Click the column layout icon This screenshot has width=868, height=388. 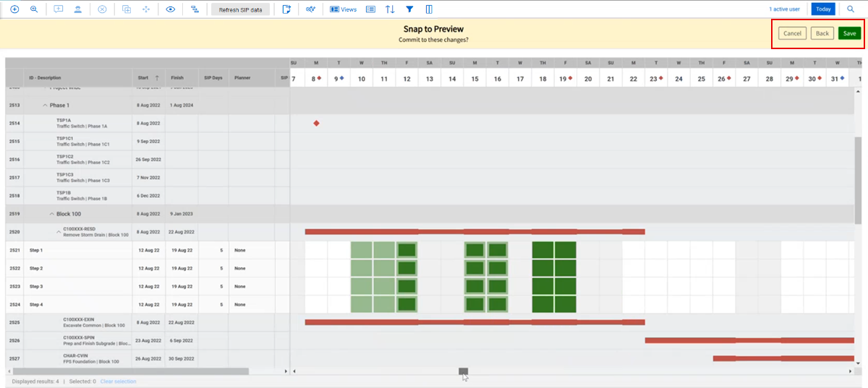tap(429, 9)
